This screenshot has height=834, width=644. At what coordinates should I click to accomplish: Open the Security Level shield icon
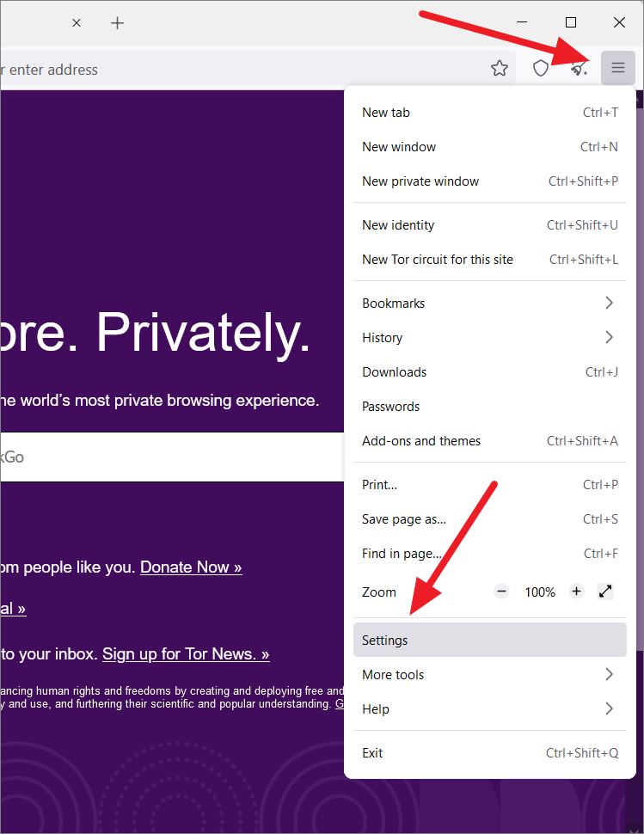pos(540,68)
